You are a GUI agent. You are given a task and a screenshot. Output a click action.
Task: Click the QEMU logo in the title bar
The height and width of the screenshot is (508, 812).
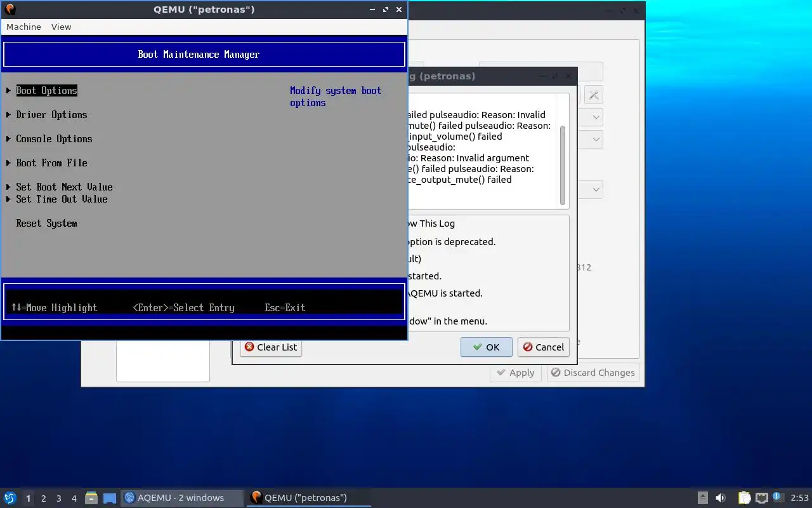(x=10, y=10)
